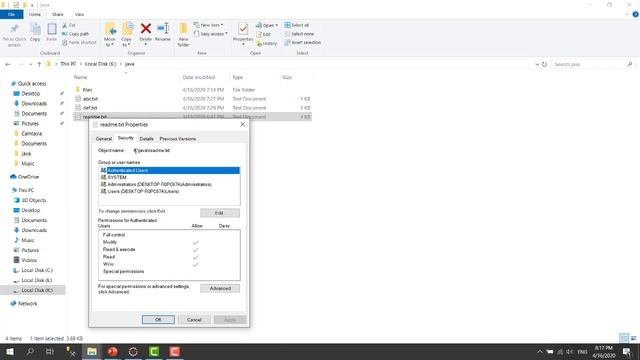640x360 pixels.
Task: Close the readme.txt Properties dialog
Action: [242, 124]
